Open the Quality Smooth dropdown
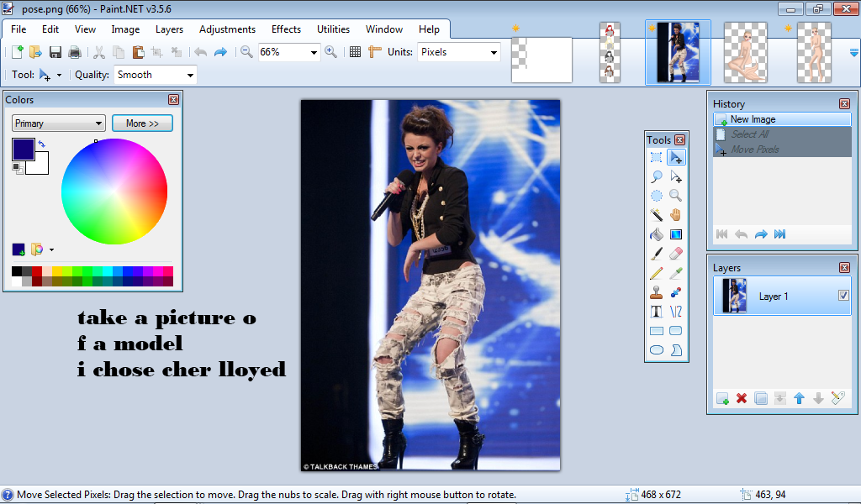861x504 pixels. (x=190, y=75)
